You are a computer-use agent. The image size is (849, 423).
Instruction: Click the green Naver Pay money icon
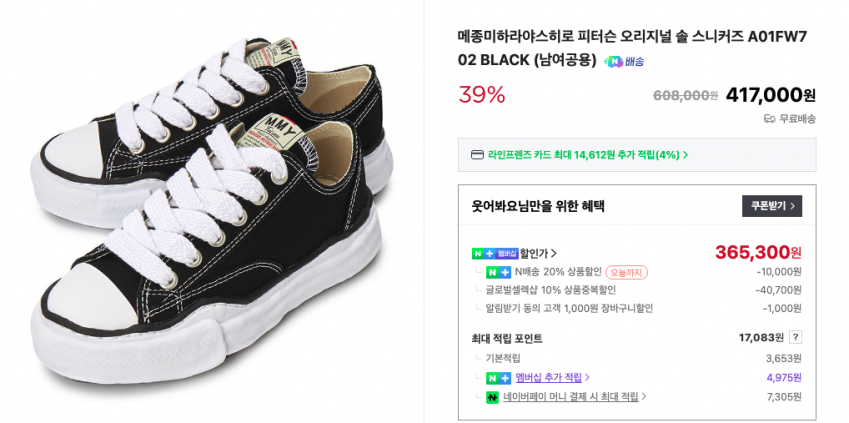pyautogui.click(x=492, y=397)
